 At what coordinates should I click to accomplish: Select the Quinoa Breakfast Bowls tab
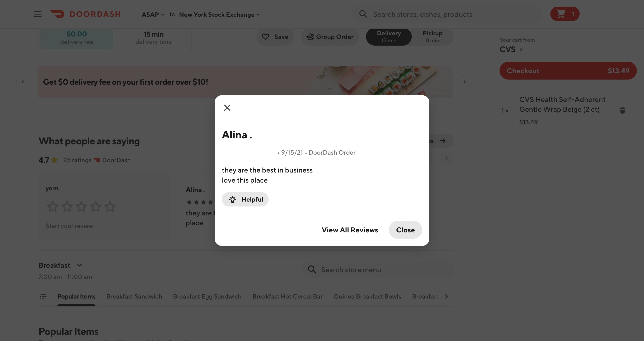click(367, 296)
